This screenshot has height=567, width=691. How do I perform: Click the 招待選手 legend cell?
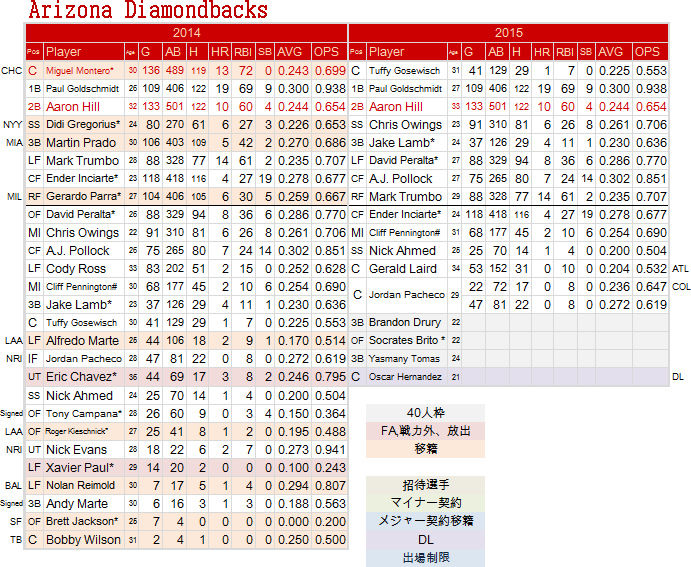click(425, 485)
